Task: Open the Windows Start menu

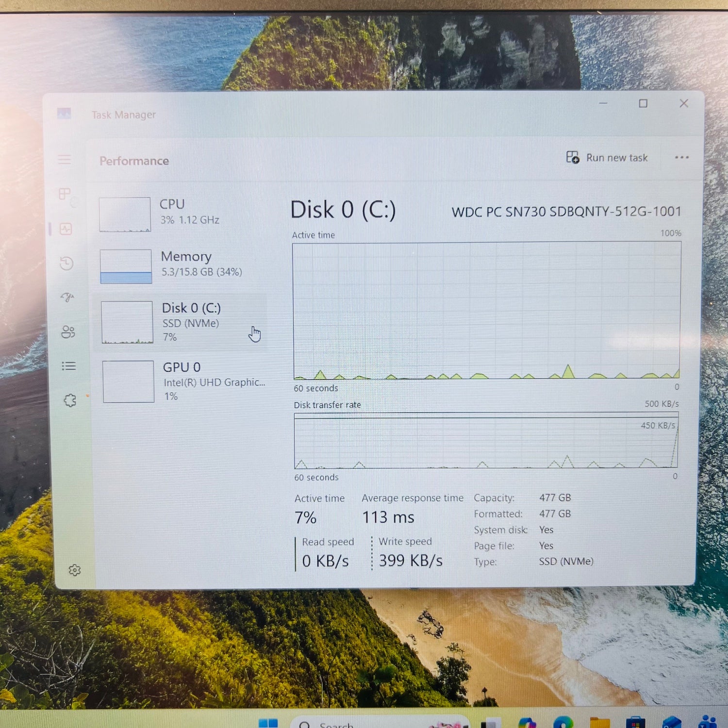Action: click(x=267, y=723)
